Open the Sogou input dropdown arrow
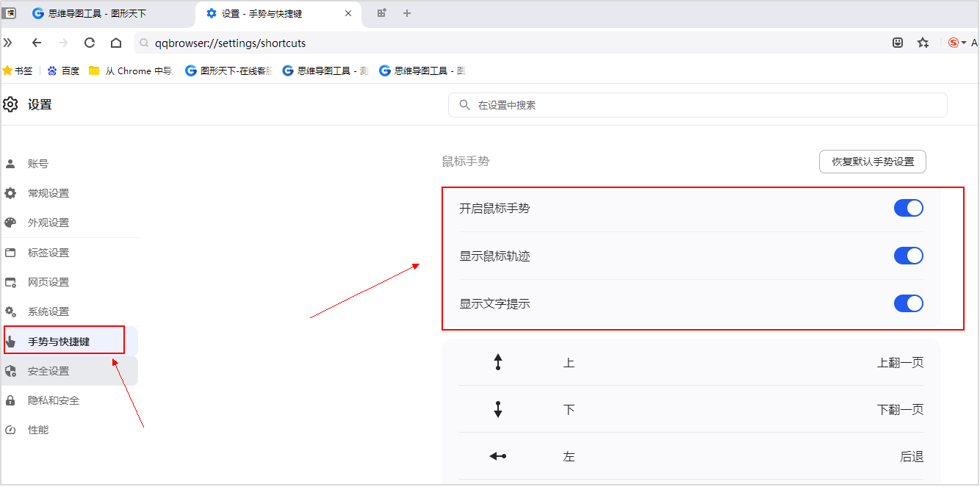This screenshot has height=487, width=980. tap(964, 43)
